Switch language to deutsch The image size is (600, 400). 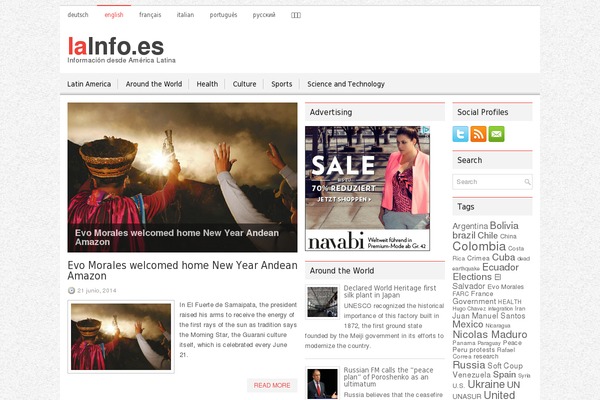[x=78, y=15]
